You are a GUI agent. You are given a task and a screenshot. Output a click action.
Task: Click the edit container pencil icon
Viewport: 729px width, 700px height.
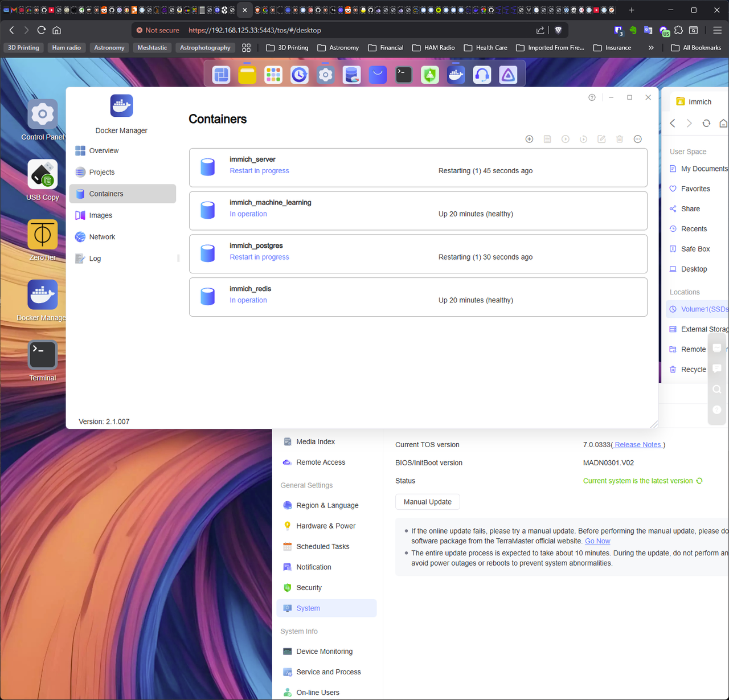pos(601,139)
